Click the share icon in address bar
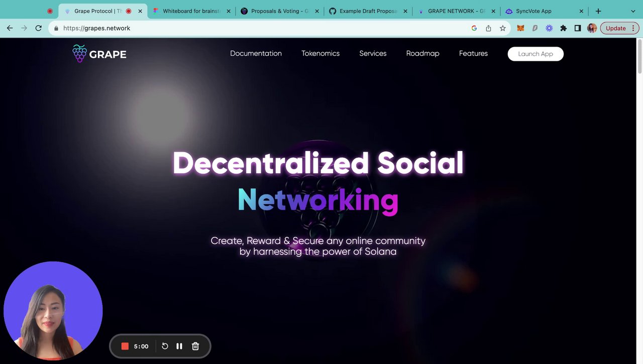This screenshot has height=364, width=643. pyautogui.click(x=488, y=28)
